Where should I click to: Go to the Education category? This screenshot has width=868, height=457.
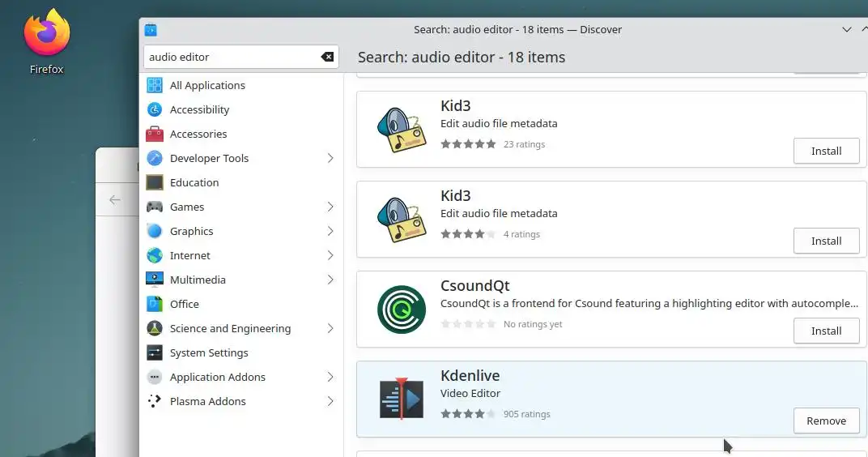point(194,182)
